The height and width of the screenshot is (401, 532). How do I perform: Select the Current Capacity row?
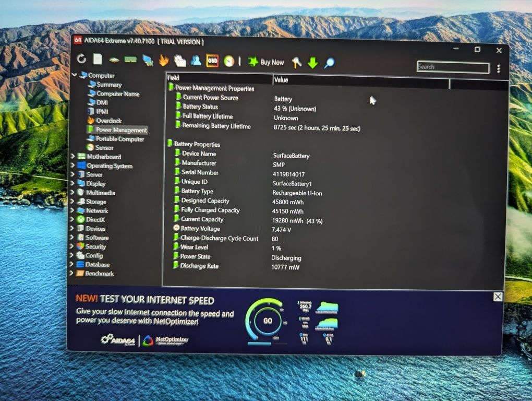pyautogui.click(x=248, y=220)
